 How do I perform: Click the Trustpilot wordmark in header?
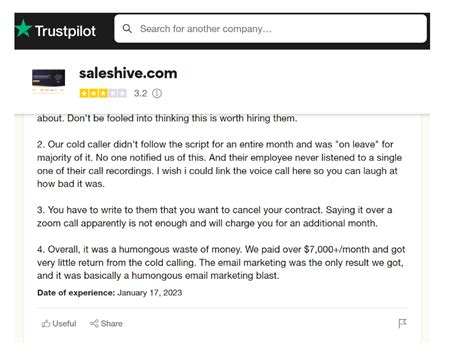(x=65, y=31)
